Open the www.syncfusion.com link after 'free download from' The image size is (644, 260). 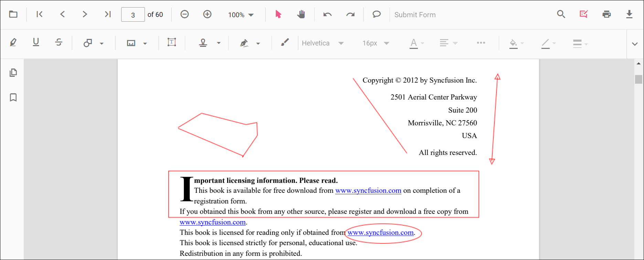pos(368,190)
